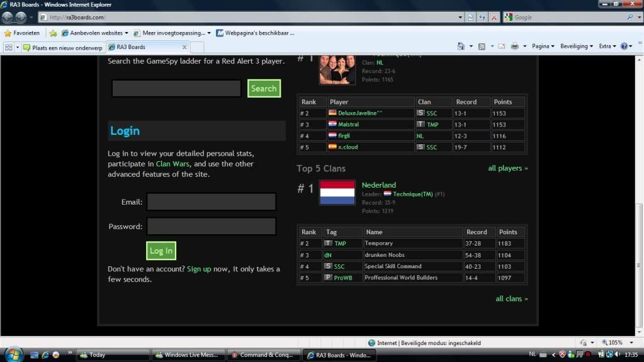Screen dimensions: 644x362
Task: Click the blue Help question mark icon
Action: [x=624, y=47]
